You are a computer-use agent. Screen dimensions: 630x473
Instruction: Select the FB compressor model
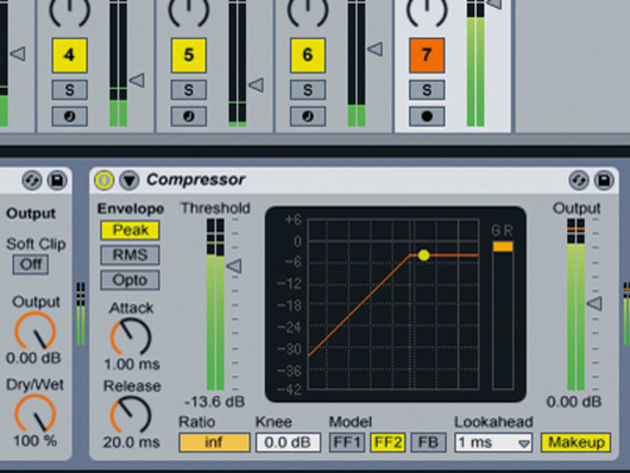point(428,442)
